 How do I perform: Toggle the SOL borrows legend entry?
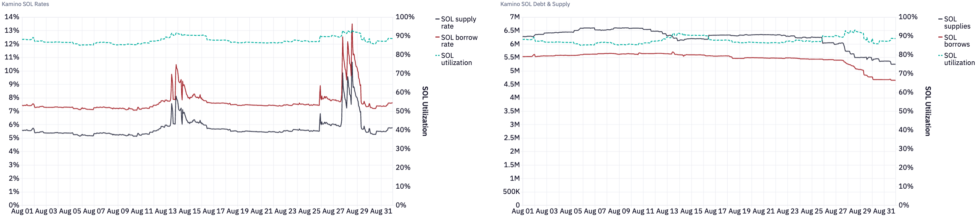956,41
